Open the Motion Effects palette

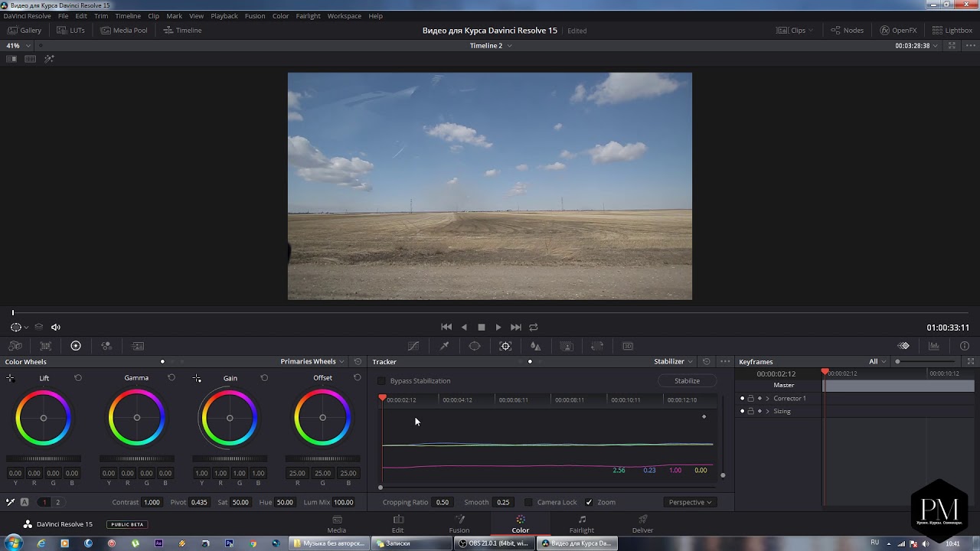click(138, 346)
